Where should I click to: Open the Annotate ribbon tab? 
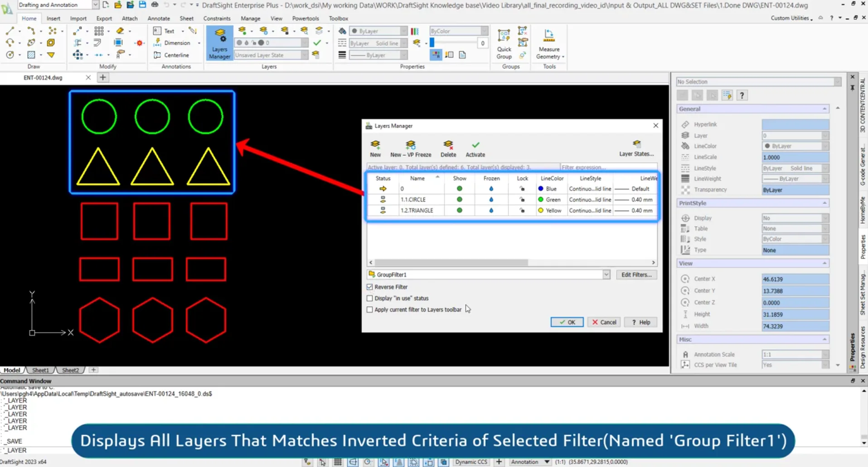point(159,19)
